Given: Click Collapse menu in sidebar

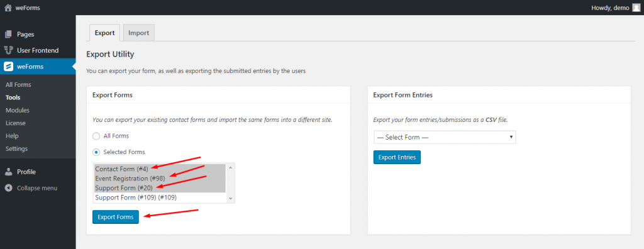Looking at the screenshot, I should [x=37, y=188].
